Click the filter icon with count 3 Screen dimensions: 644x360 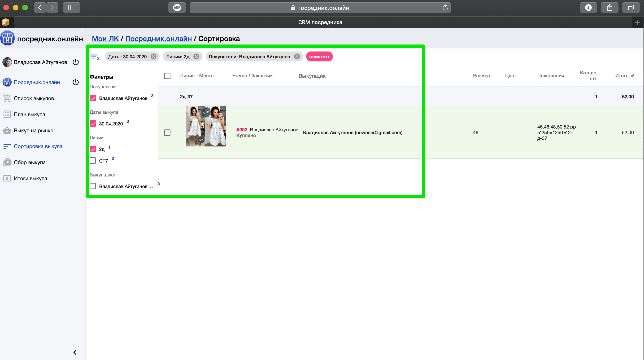94,57
